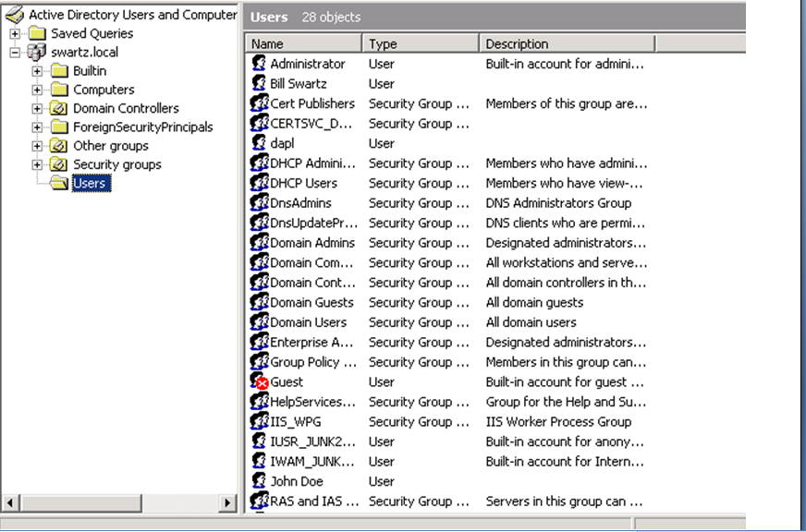Viewport: 806px width, 532px height.
Task: Expand the Security groups OU
Action: point(37,164)
